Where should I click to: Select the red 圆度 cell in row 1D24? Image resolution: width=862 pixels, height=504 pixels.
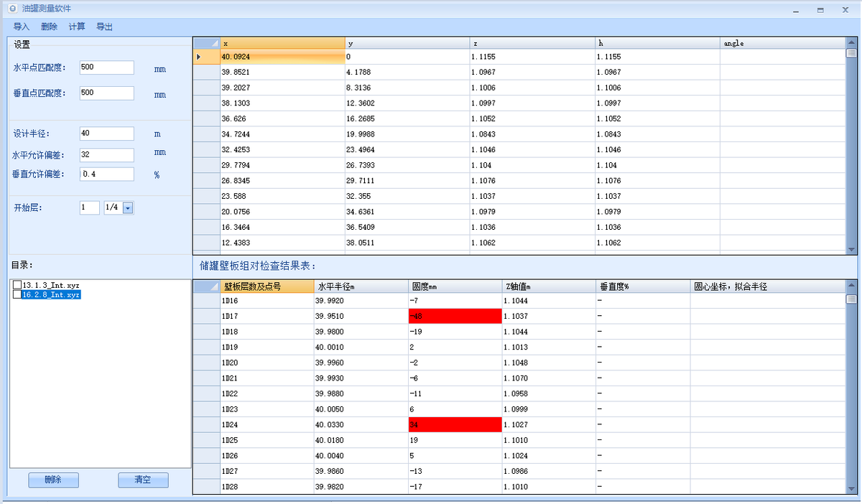(x=454, y=425)
